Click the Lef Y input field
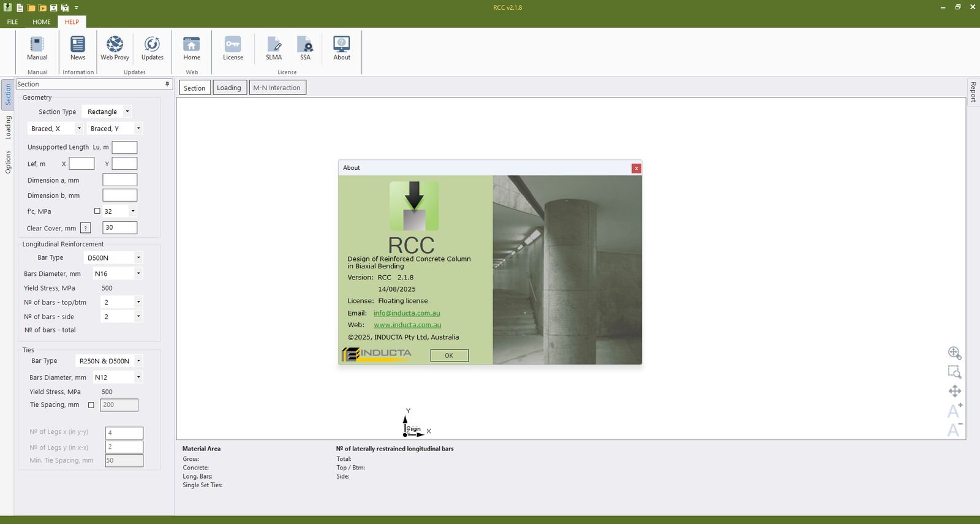The image size is (980, 524). [124, 164]
